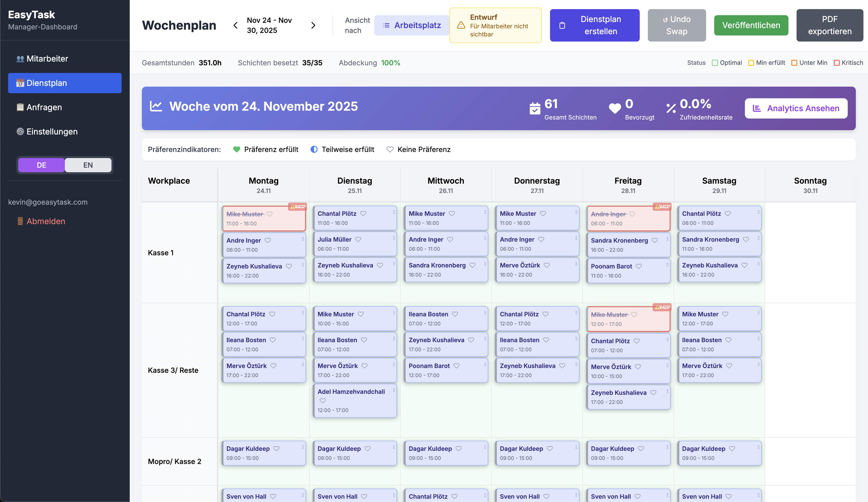Screen dimensions: 868x502
Task: Click the heart icon on Chantal Plötz Tuesday Kasse 1 shift
Action: (x=363, y=214)
